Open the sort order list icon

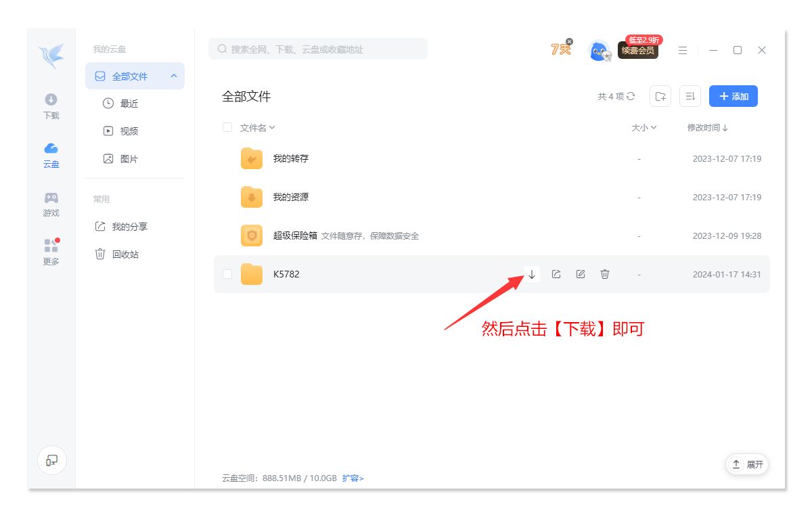690,96
